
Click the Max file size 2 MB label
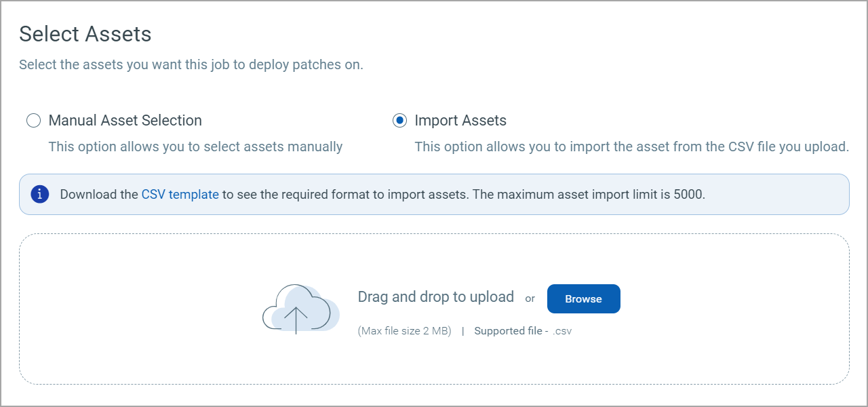(x=404, y=330)
